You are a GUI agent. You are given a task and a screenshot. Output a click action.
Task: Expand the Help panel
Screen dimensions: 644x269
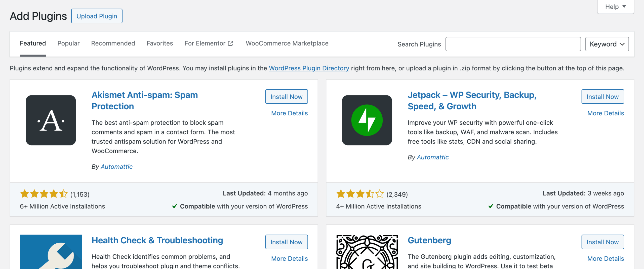pyautogui.click(x=615, y=7)
